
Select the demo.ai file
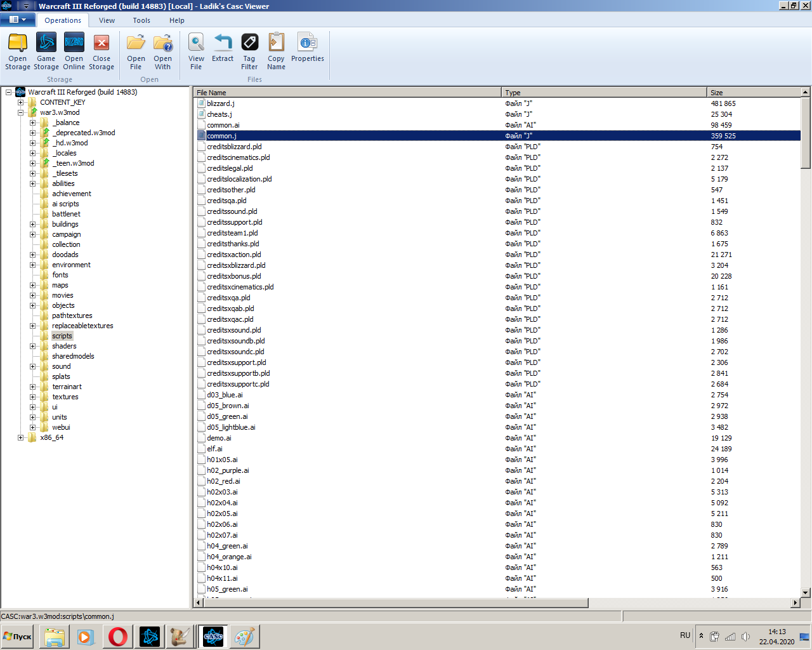(219, 438)
